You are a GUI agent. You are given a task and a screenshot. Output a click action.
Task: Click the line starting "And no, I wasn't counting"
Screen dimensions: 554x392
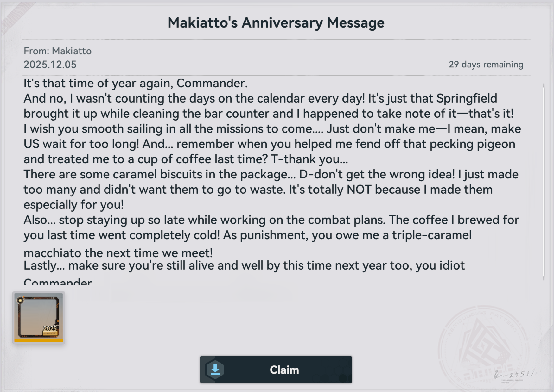[260, 98]
